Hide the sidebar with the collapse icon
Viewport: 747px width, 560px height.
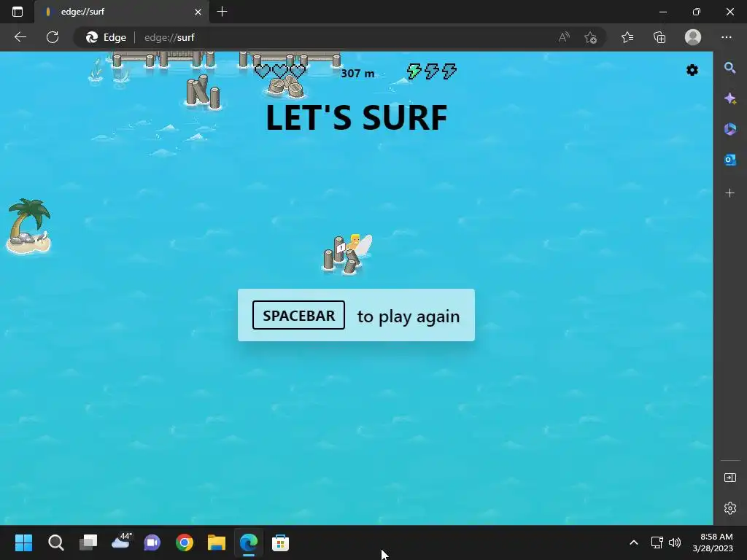coord(729,478)
